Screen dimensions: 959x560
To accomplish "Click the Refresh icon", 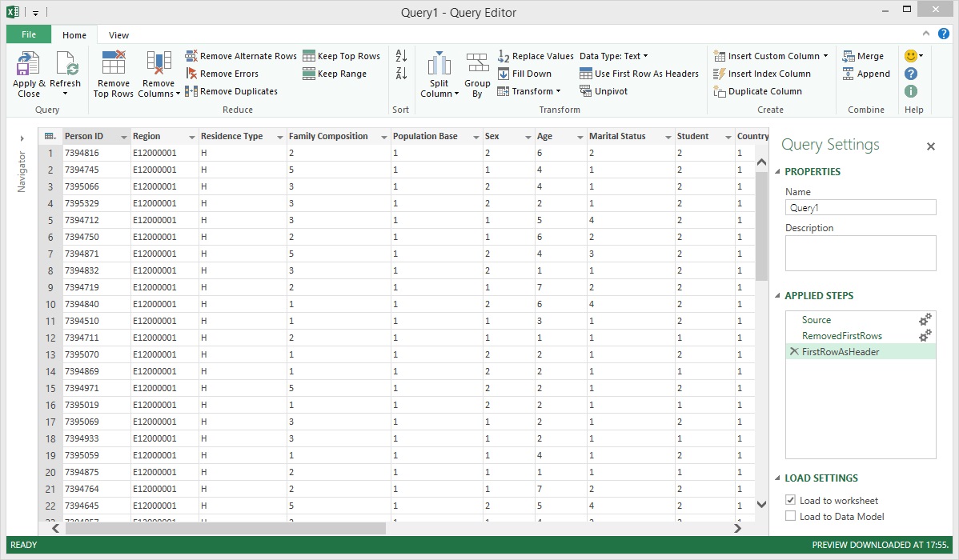I will (x=66, y=64).
